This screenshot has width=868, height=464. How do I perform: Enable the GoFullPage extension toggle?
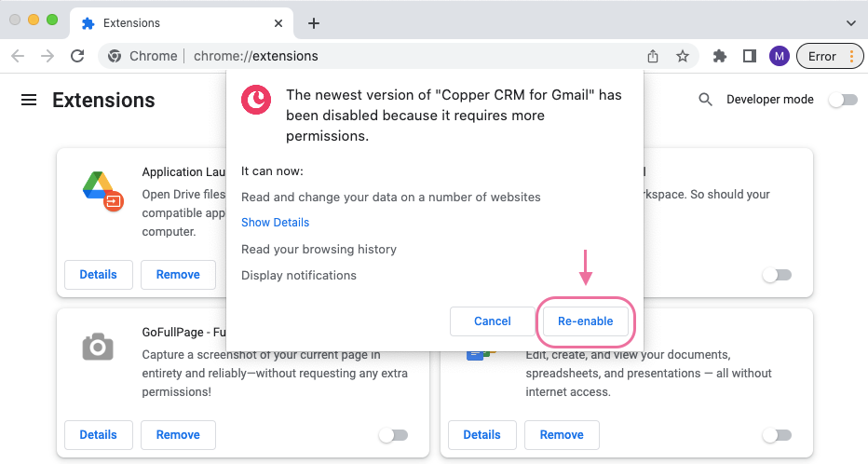[x=394, y=435]
